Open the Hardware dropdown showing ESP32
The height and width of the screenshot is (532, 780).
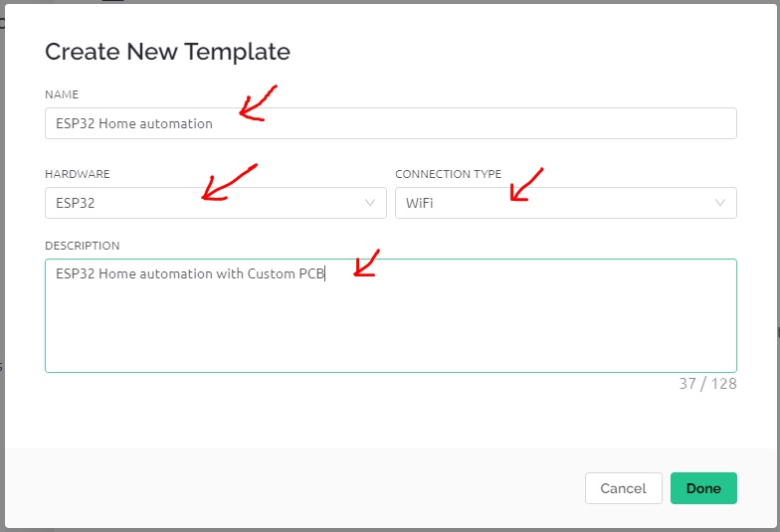pyautogui.click(x=215, y=203)
